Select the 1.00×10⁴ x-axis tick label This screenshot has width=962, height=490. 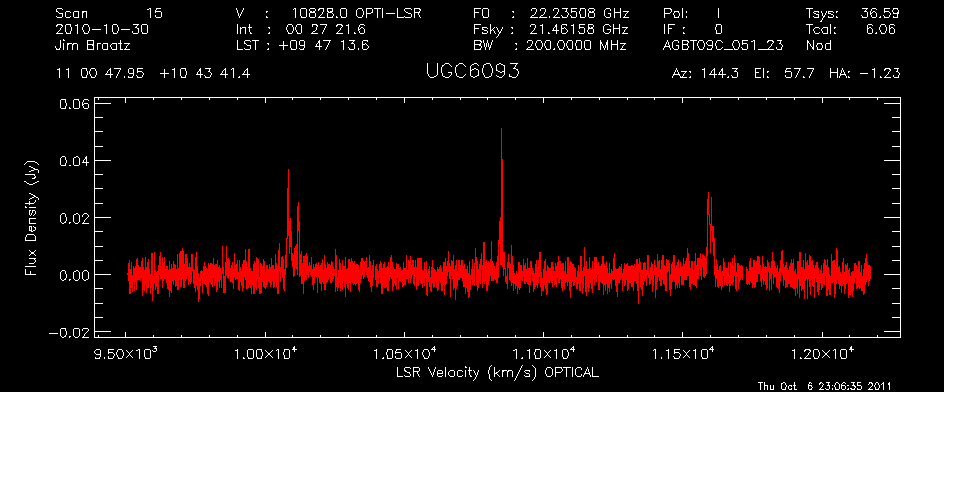click(x=266, y=354)
